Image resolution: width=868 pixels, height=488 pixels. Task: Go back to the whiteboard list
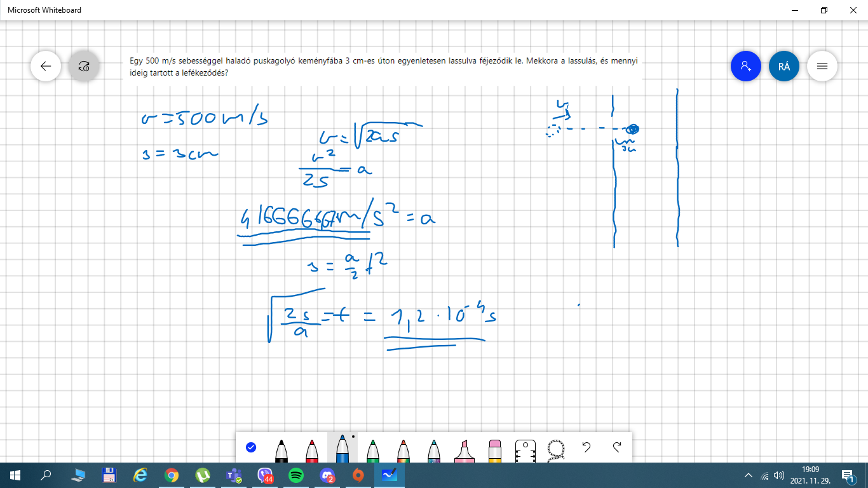[46, 66]
